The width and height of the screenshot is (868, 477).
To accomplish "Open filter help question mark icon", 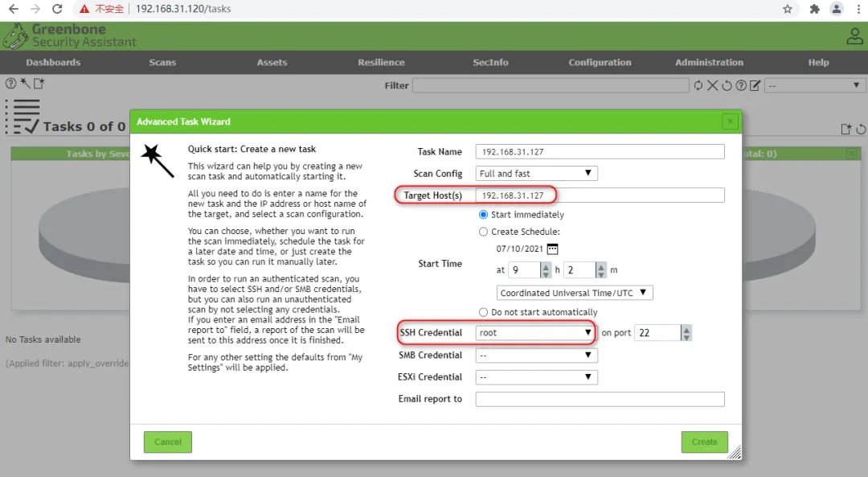I will pyautogui.click(x=741, y=85).
